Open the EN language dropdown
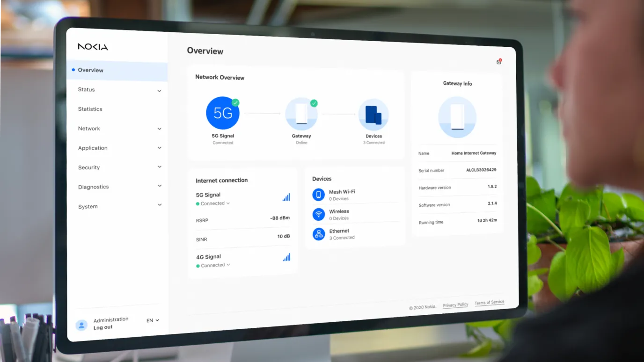644x362 pixels. (x=153, y=320)
